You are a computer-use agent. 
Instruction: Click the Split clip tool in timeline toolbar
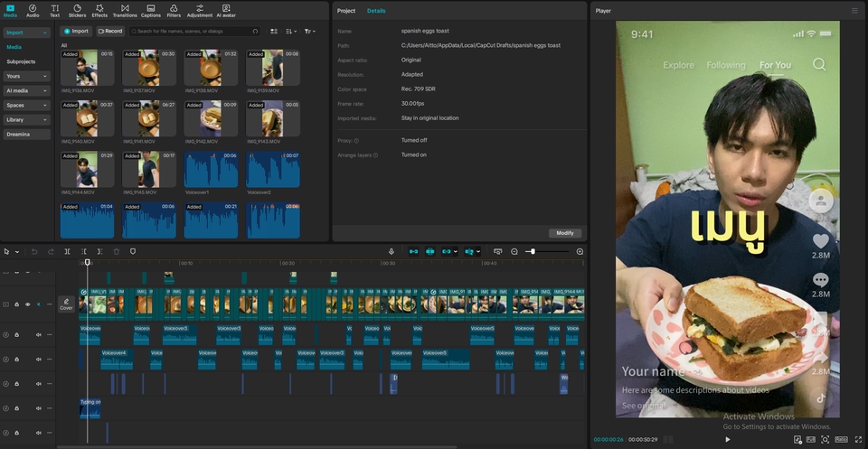67,251
